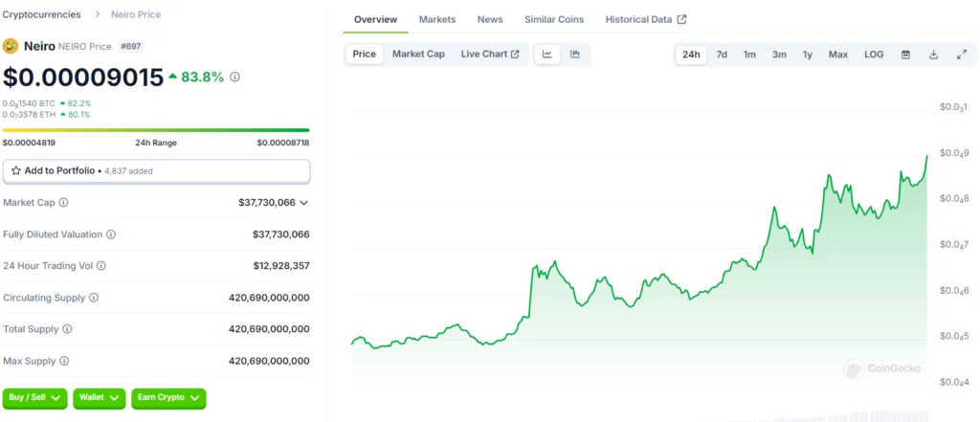This screenshot has height=422, width=980.
Task: Click Add to Portfolio button
Action: point(156,171)
